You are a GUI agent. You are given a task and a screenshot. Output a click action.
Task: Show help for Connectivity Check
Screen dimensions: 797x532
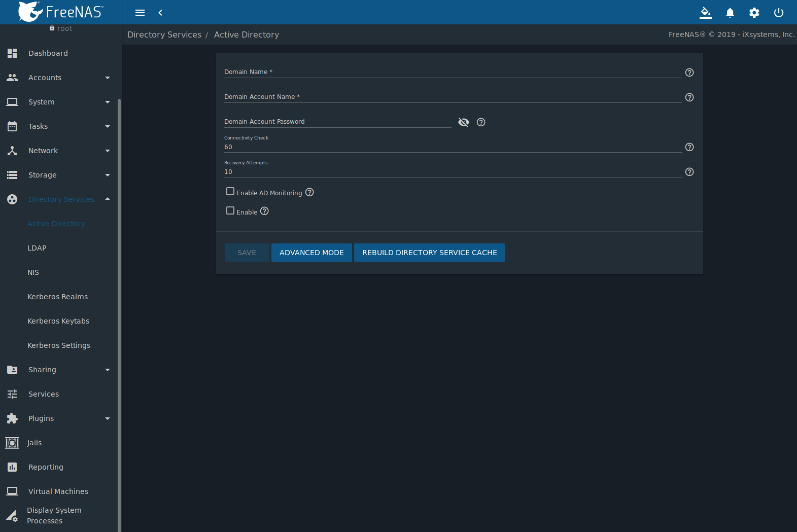689,147
